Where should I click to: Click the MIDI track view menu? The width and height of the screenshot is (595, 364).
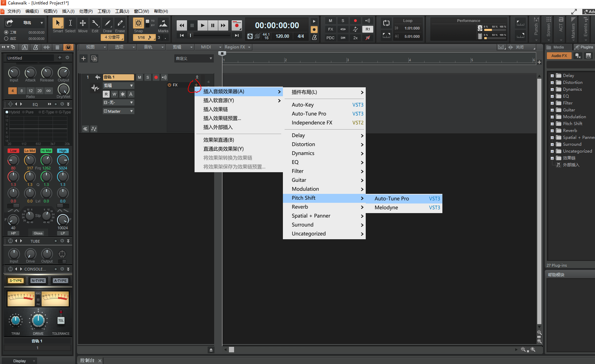(209, 47)
